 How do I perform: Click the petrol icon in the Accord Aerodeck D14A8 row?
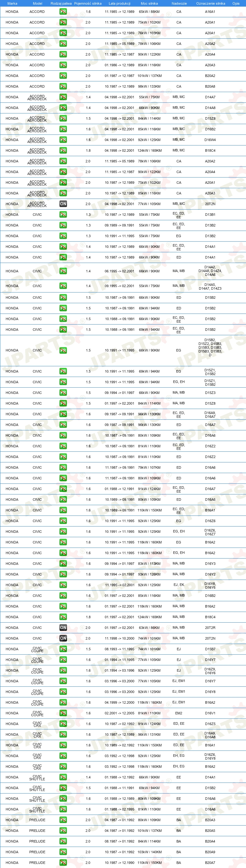tap(63, 108)
